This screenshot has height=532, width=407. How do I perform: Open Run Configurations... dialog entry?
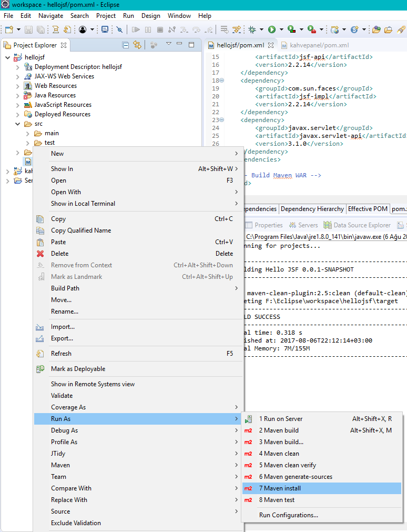click(322, 515)
